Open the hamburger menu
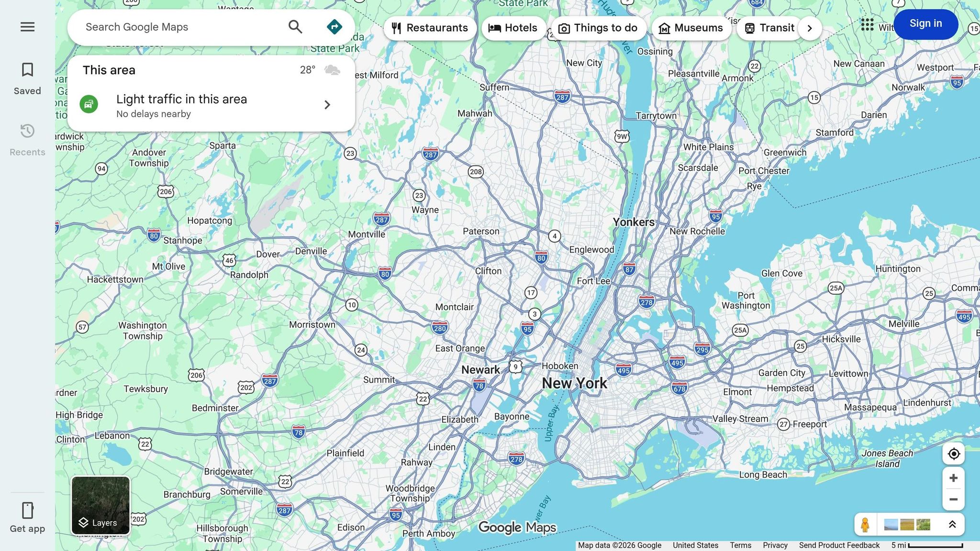Screen dimensions: 980x551 tap(27, 27)
